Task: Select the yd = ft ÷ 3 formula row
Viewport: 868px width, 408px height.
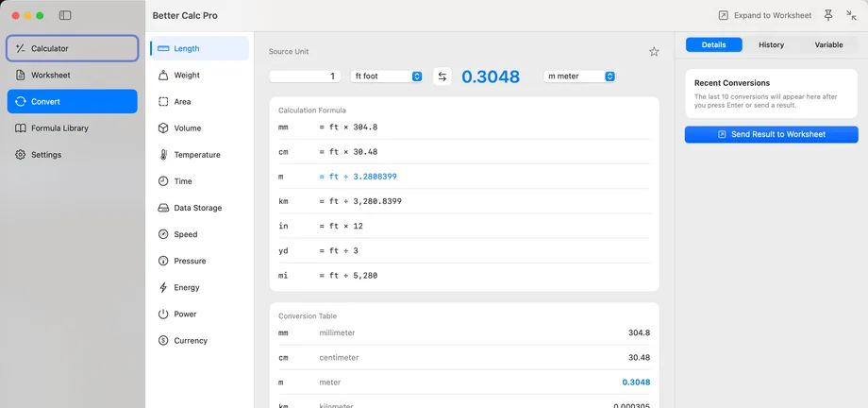Action: 464,250
